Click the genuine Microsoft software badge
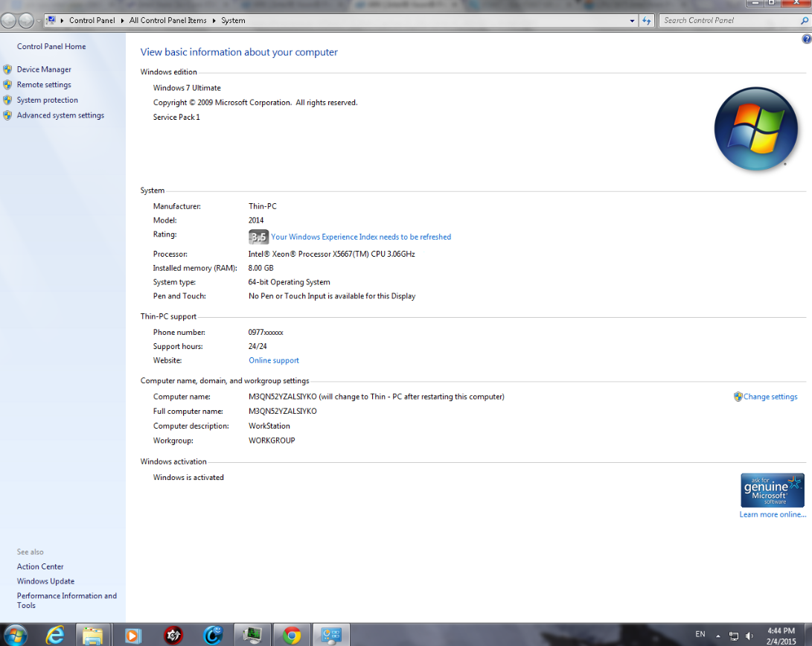The image size is (812, 646). (x=772, y=490)
